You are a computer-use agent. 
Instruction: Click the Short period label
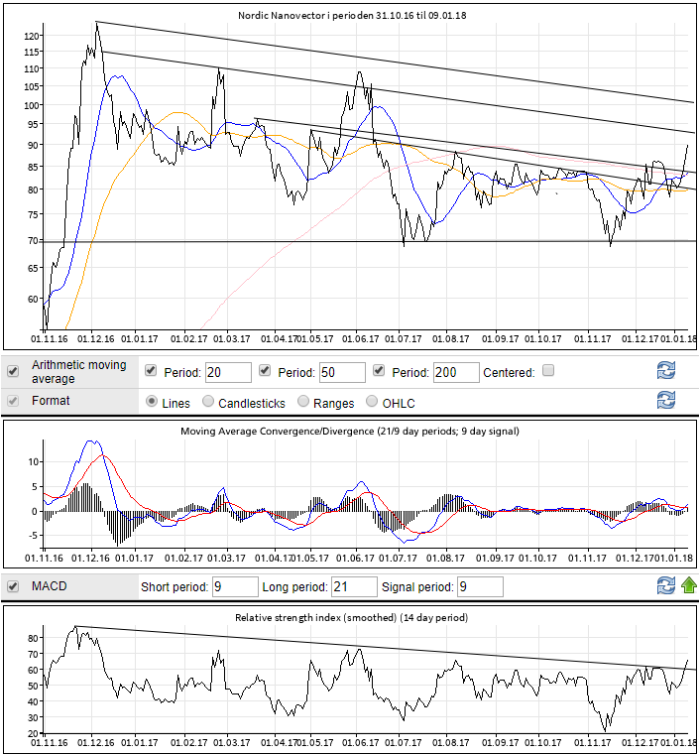[x=175, y=587]
